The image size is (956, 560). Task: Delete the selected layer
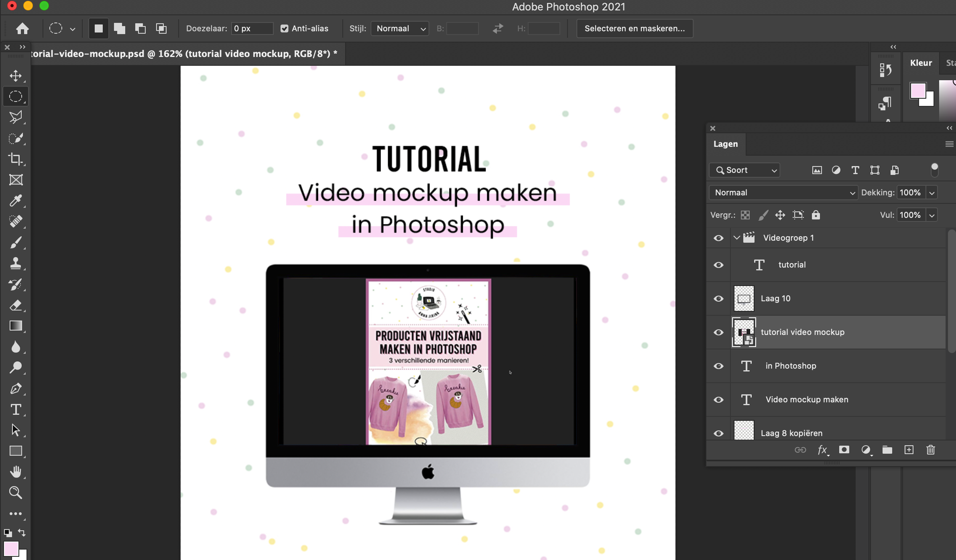click(930, 450)
